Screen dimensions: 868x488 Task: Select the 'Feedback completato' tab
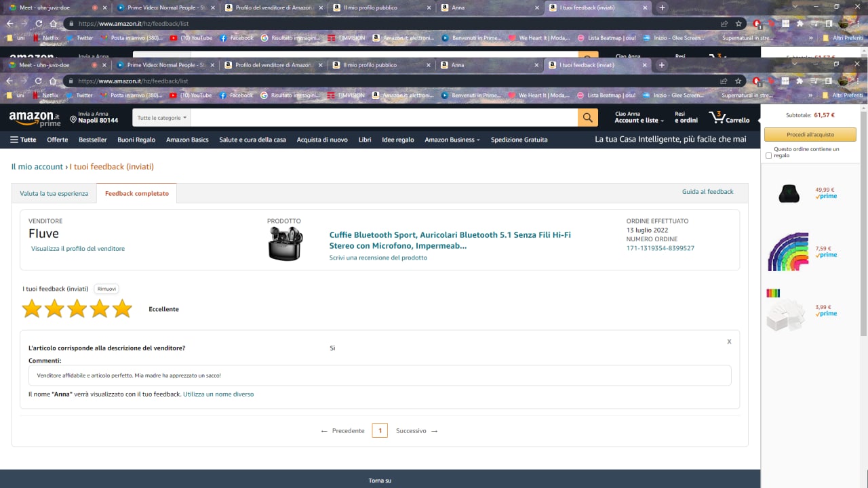pos(137,193)
